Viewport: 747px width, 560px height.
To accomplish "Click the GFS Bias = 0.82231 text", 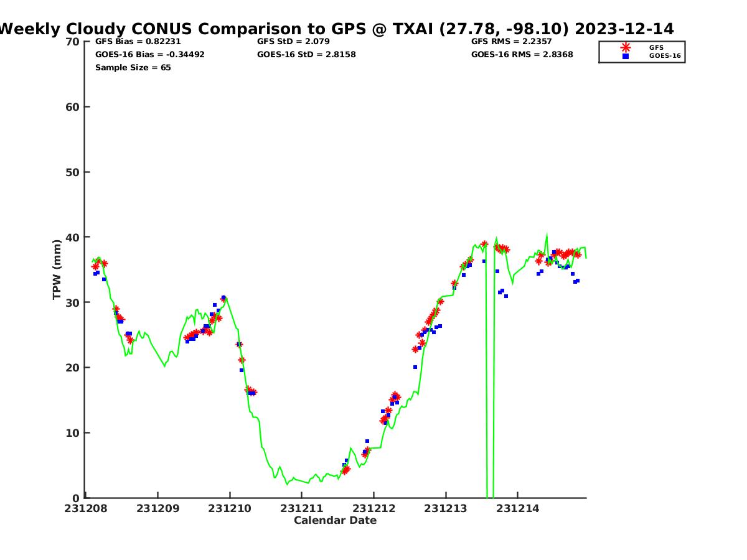I will tap(138, 42).
